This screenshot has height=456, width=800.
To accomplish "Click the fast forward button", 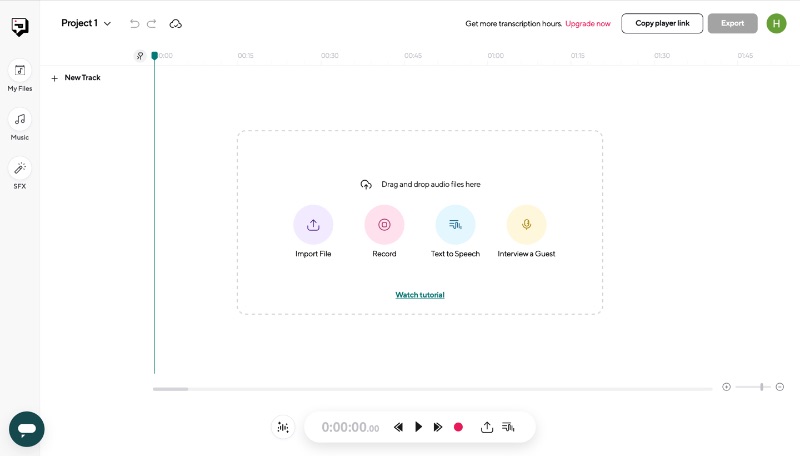I will (438, 427).
